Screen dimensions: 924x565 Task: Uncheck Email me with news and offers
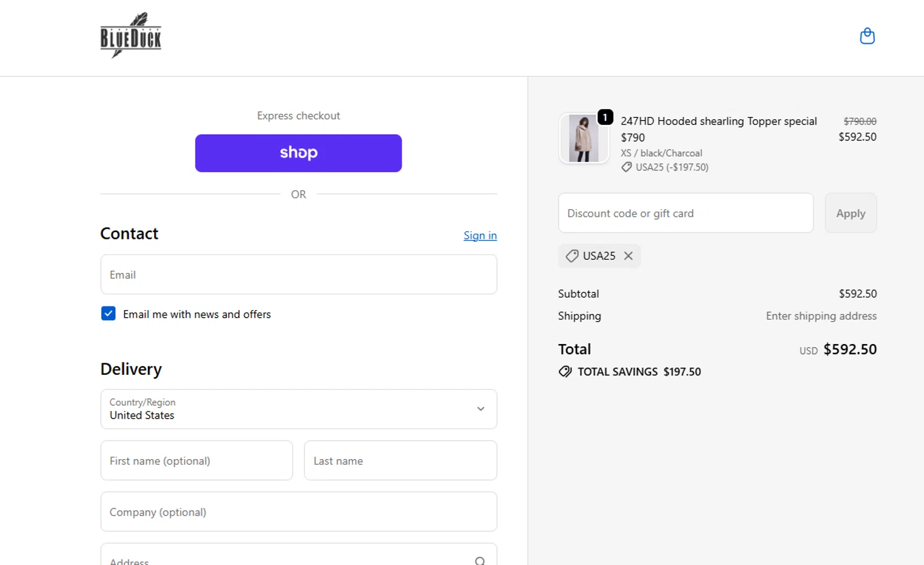click(x=108, y=314)
